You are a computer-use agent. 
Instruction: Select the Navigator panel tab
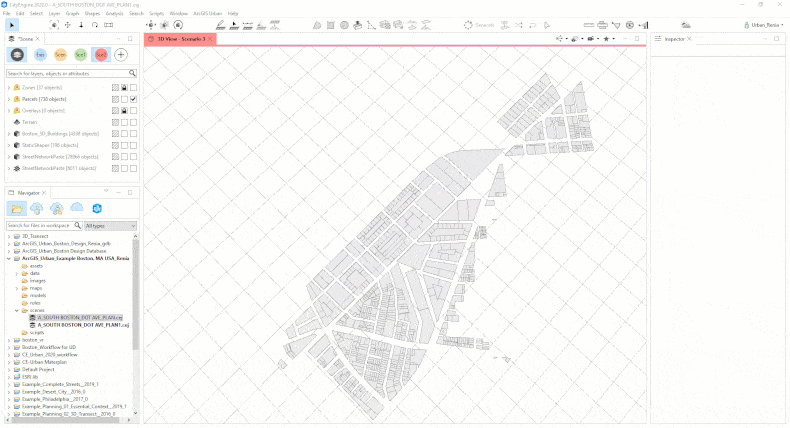[x=28, y=193]
